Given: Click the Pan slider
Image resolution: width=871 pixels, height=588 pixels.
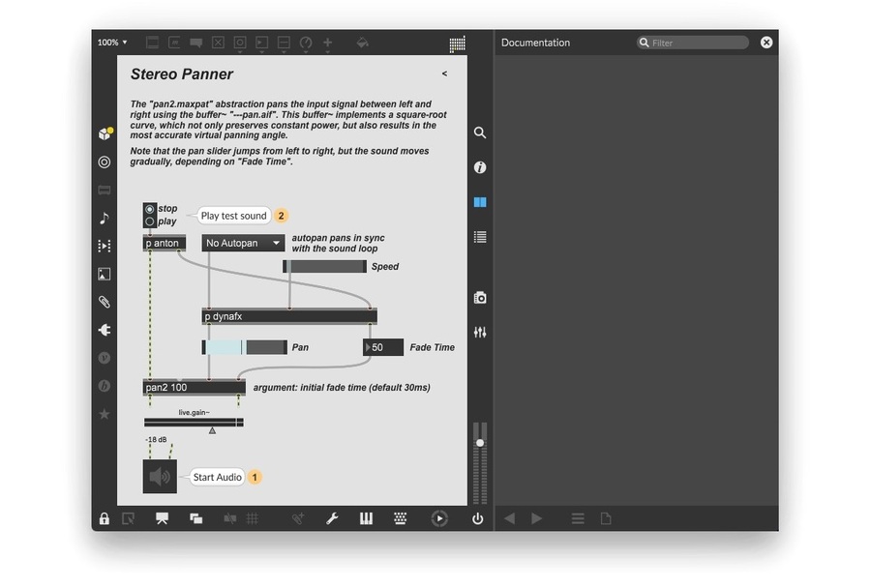Looking at the screenshot, I should 245,347.
